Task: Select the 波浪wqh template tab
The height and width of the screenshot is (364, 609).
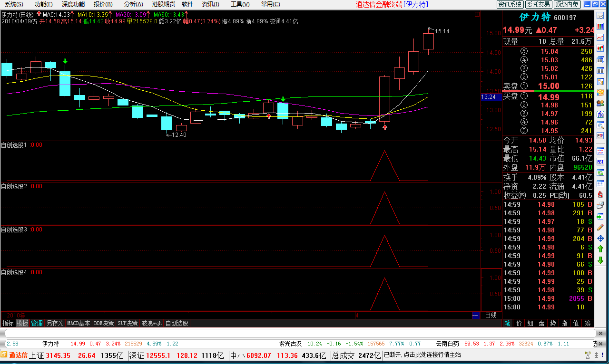Action: (152, 323)
